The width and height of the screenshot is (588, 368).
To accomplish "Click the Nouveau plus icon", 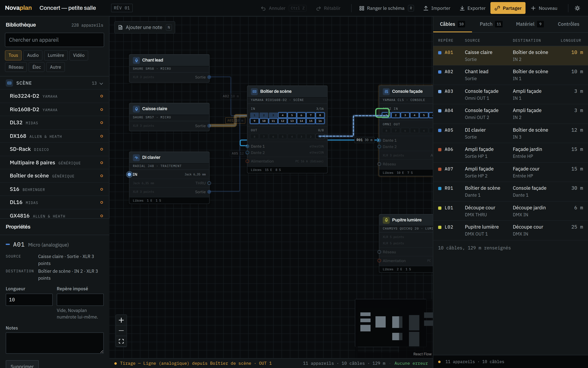I will point(533,8).
